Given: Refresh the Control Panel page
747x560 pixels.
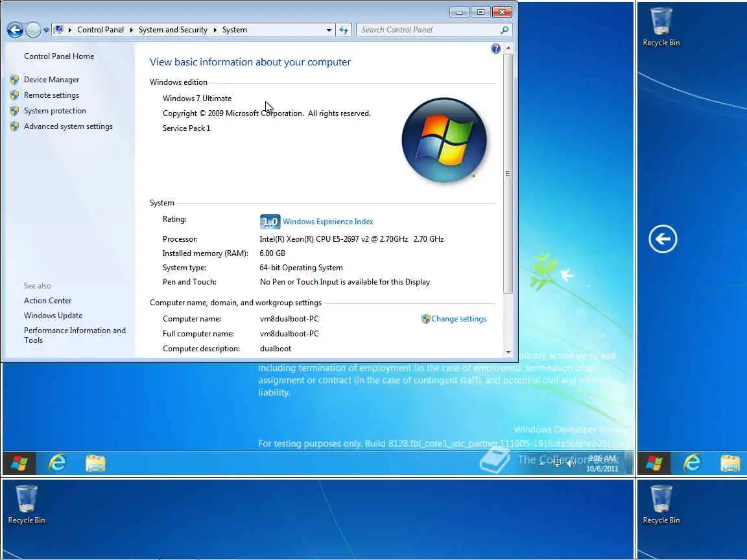Looking at the screenshot, I should [x=344, y=30].
